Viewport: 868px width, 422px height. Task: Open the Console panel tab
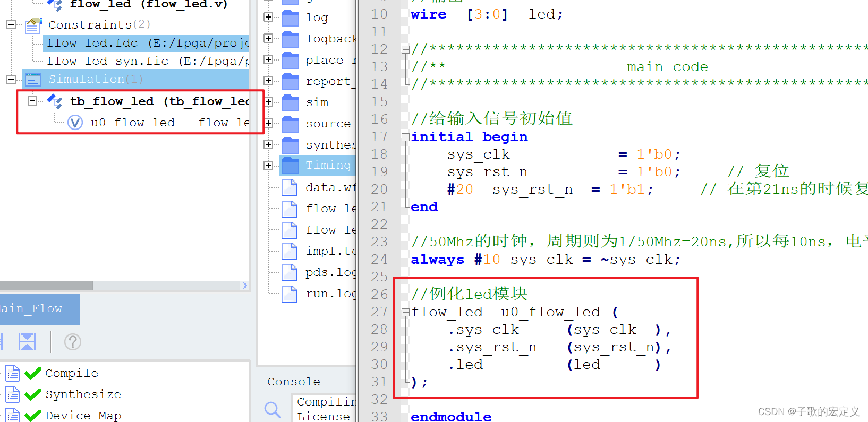294,382
